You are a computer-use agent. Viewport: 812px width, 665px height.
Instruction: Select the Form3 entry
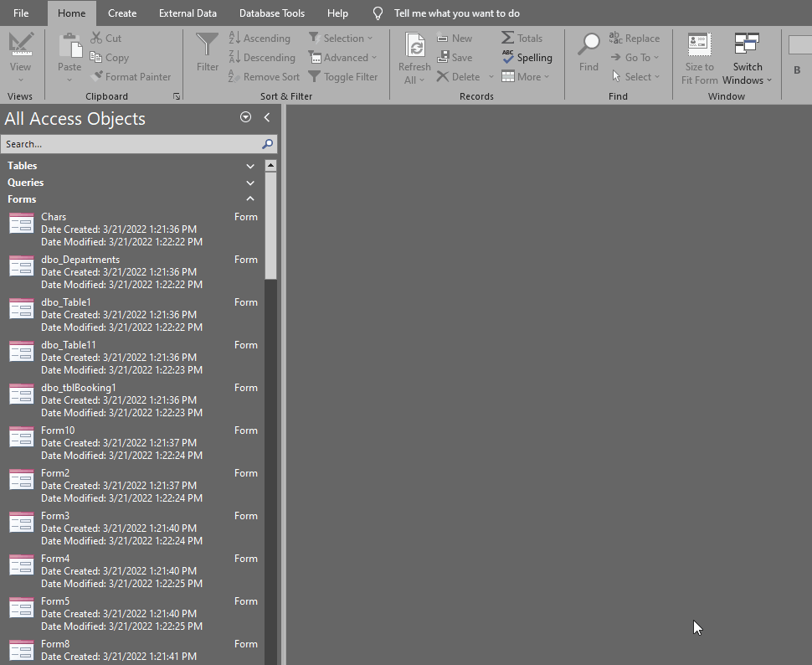(133, 528)
